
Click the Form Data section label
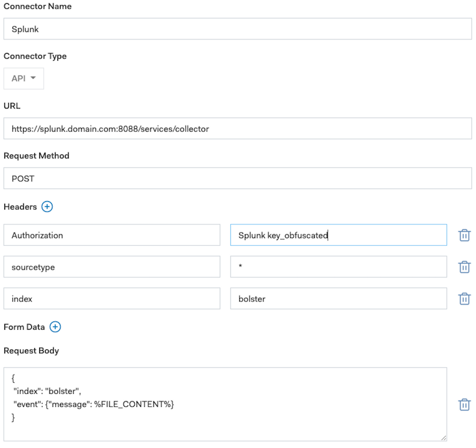pos(24,327)
